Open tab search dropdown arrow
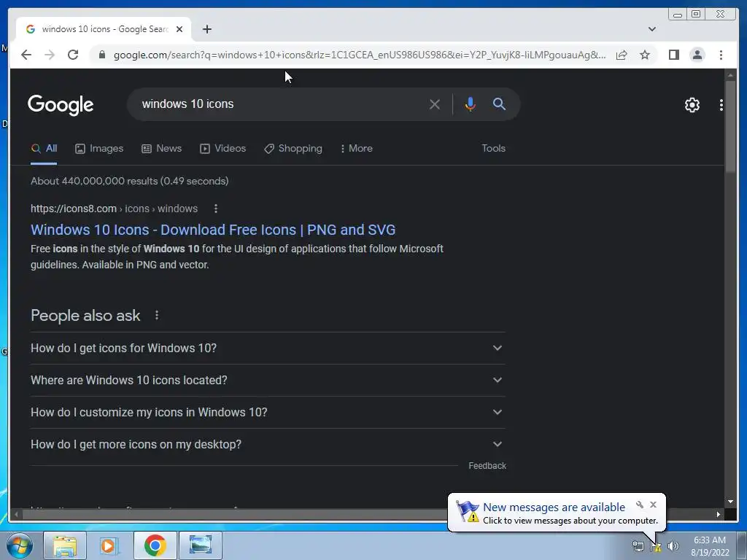Screen dimensions: 747x560 click(652, 29)
